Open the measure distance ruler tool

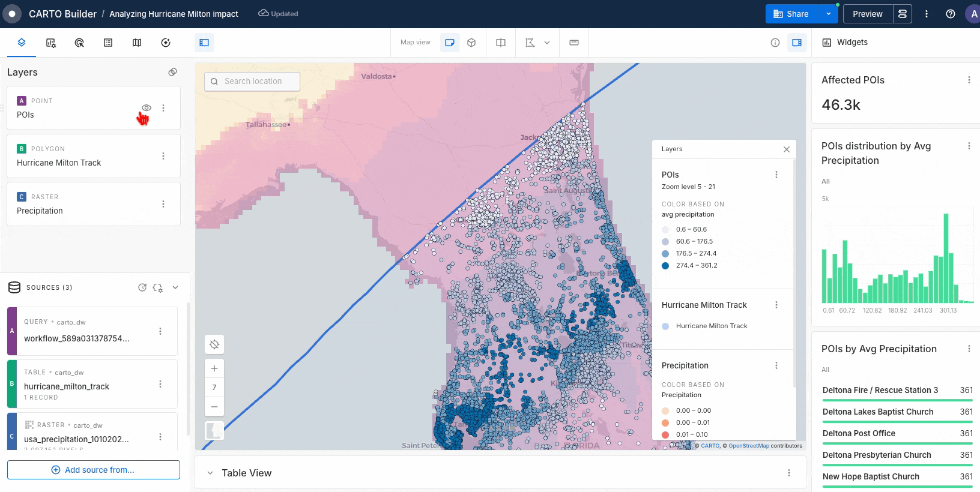click(x=574, y=43)
